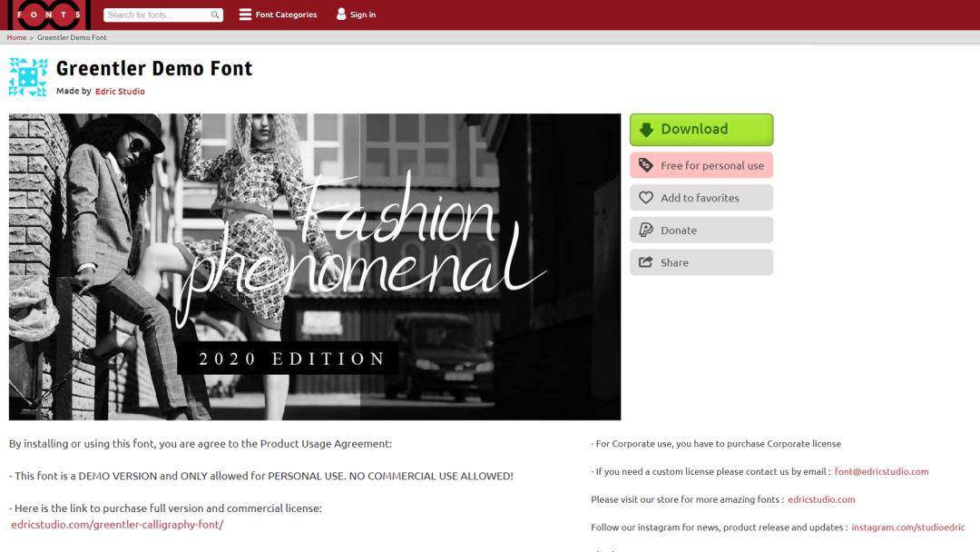
Task: Go to Home in the breadcrumb
Action: (16, 37)
